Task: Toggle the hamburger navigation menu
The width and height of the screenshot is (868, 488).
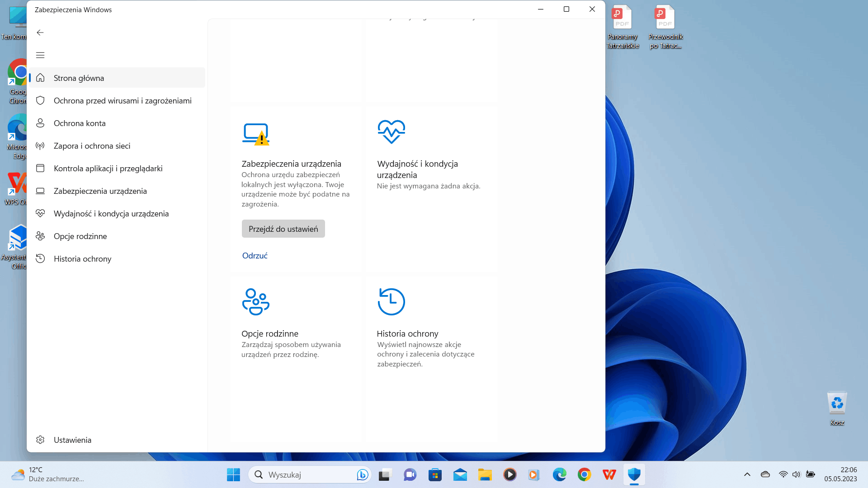Action: tap(40, 55)
